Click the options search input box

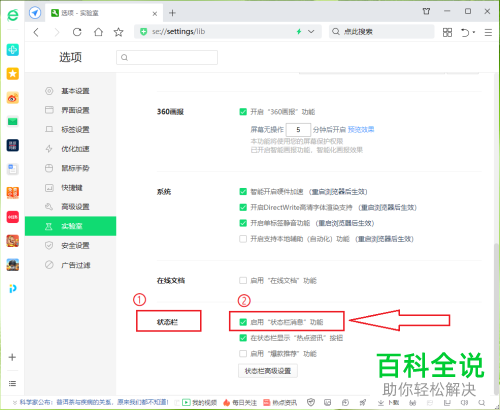point(167,57)
